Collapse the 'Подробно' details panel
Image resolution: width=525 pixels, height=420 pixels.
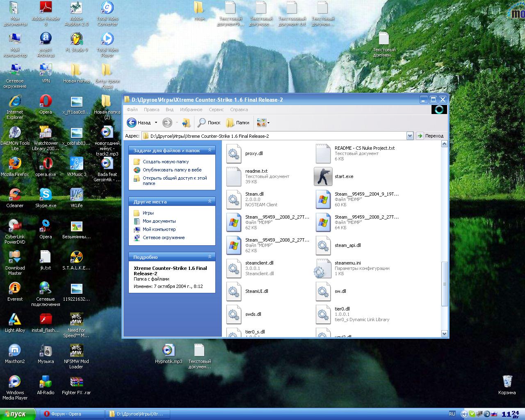point(210,257)
